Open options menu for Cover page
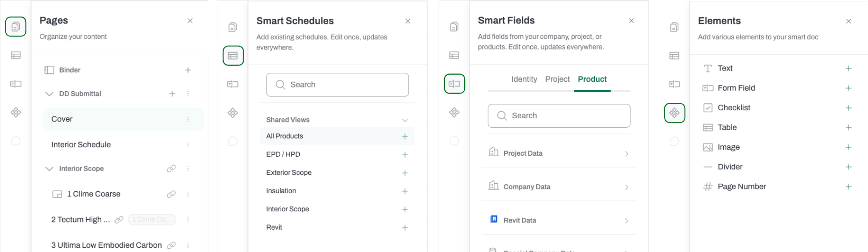The image size is (868, 252). tap(188, 119)
